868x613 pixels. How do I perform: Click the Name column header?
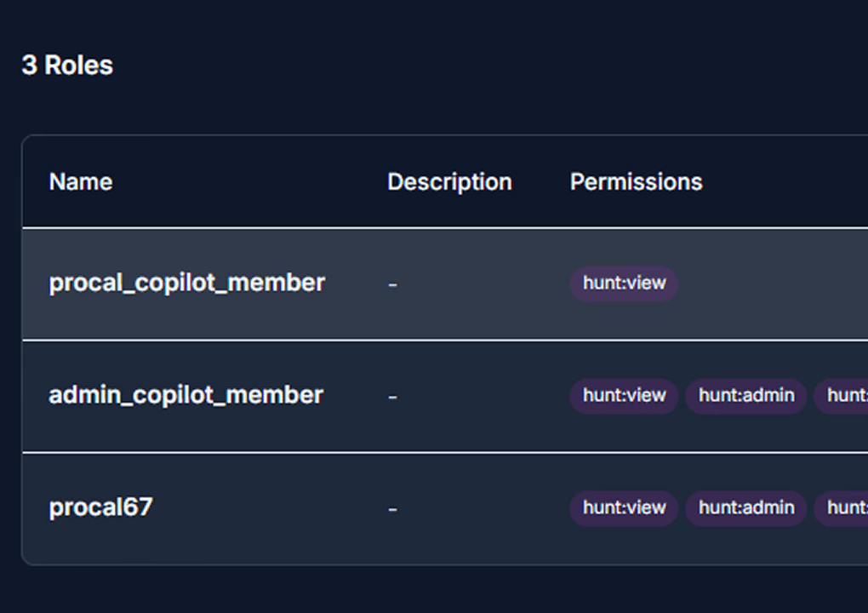pos(81,181)
